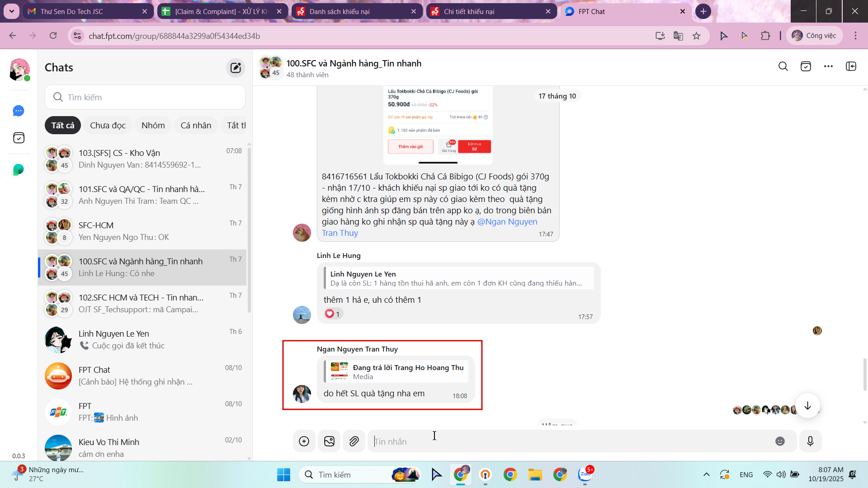
Task: Expand the browser tab search dropdown
Action: [x=11, y=11]
